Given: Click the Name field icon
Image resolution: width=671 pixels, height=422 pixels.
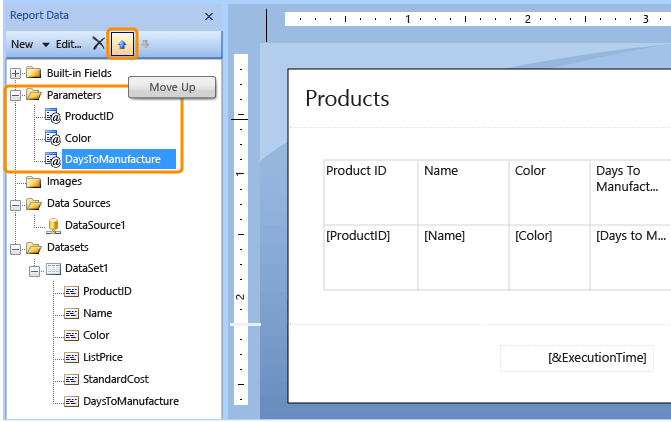Looking at the screenshot, I should pos(71,313).
